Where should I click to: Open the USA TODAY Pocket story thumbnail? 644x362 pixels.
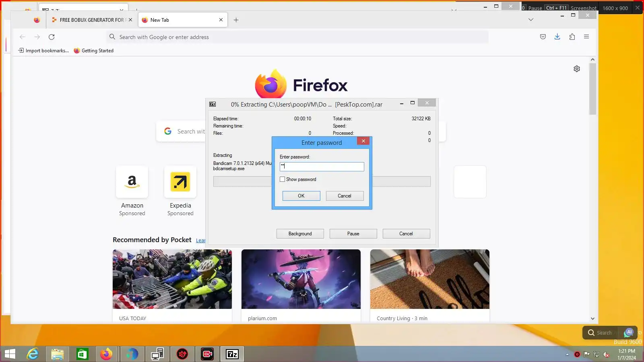(172, 279)
